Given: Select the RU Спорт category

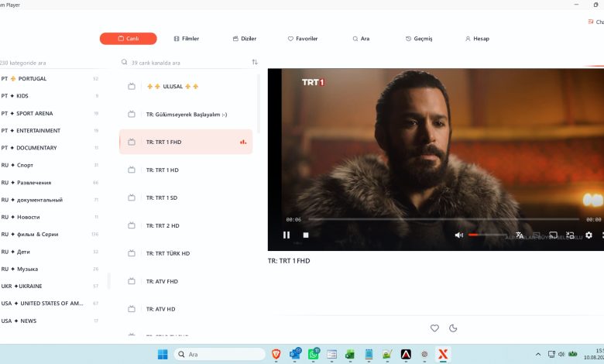Looking at the screenshot, I should [x=50, y=165].
